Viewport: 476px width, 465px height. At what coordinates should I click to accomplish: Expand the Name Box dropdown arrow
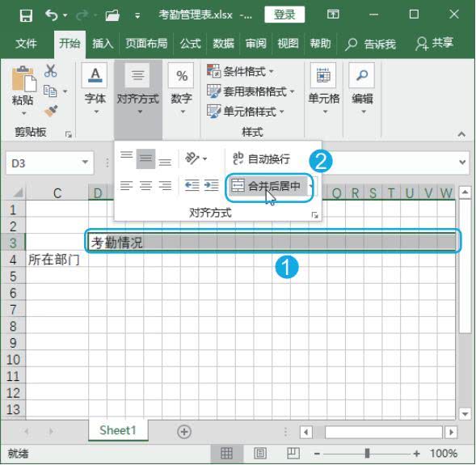(85, 163)
